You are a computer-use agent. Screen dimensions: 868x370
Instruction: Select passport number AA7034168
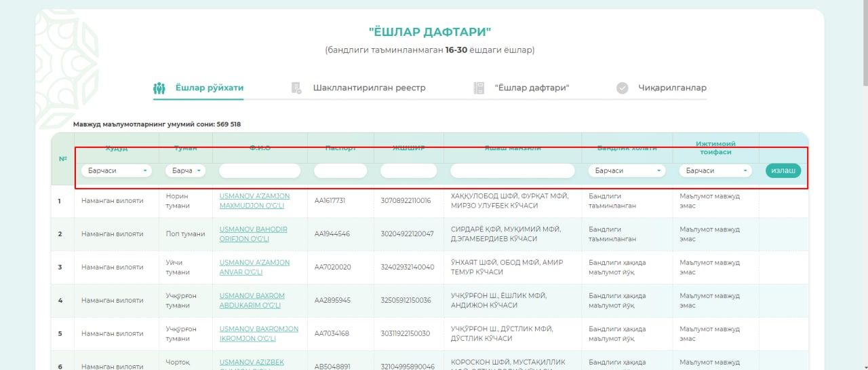click(332, 334)
